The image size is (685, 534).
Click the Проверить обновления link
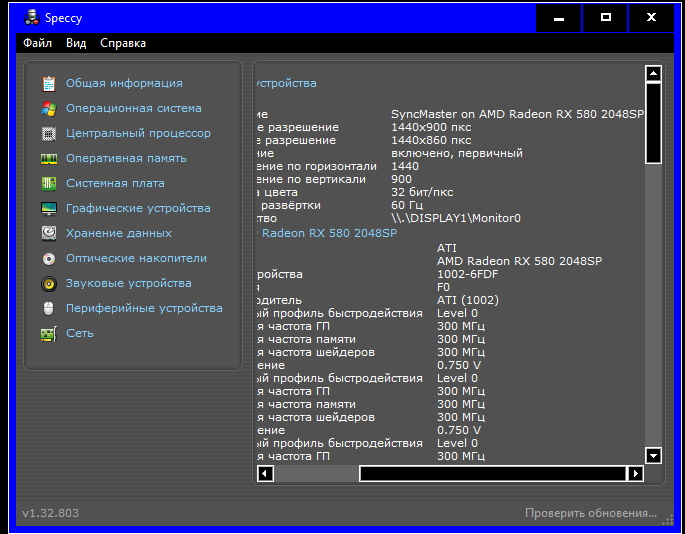click(591, 513)
